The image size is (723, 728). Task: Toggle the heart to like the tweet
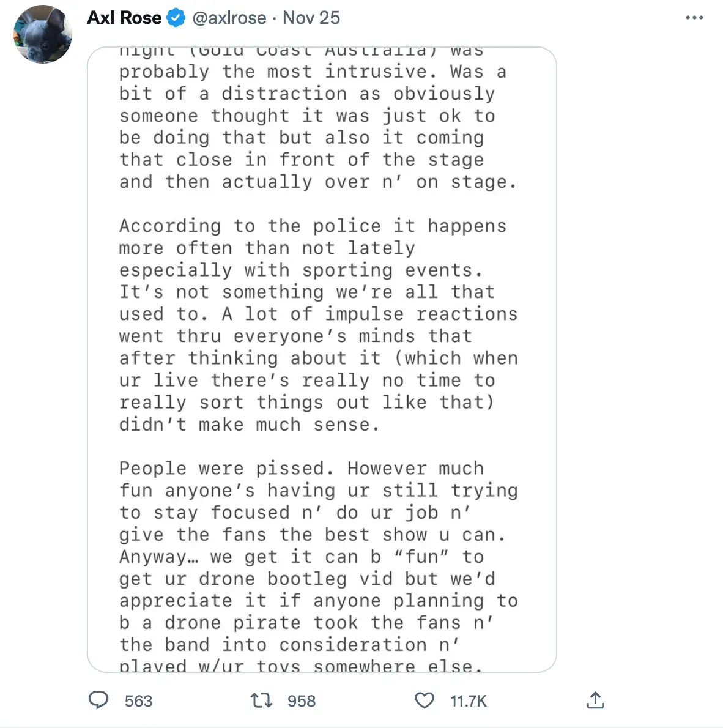point(424,700)
